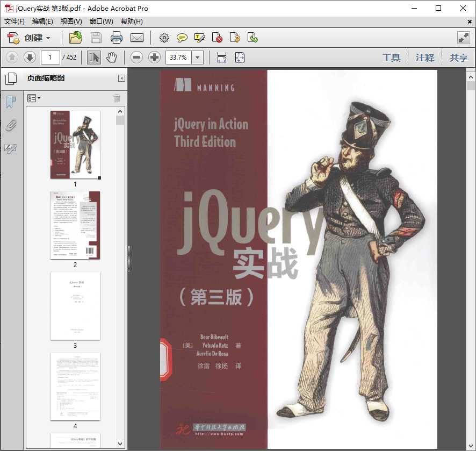Save the PDF with the save icon
The image size is (476, 451).
(96, 38)
